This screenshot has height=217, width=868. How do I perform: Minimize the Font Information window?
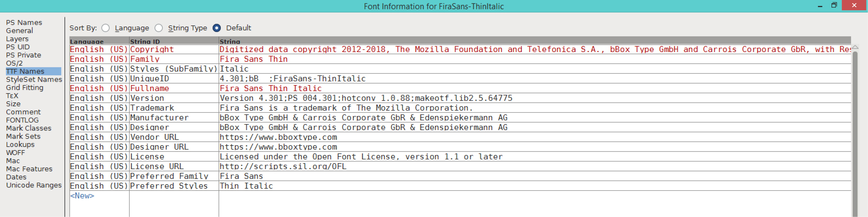[x=820, y=6]
